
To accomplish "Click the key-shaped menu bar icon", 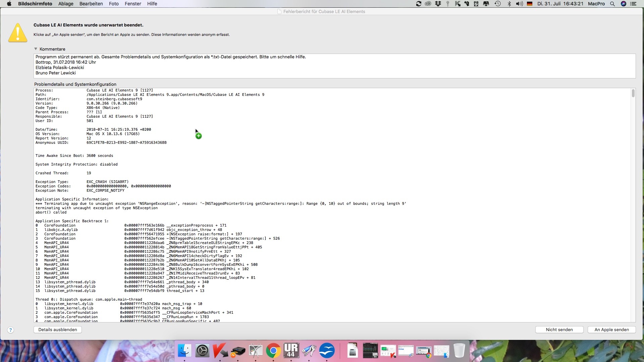I will 448,4.
